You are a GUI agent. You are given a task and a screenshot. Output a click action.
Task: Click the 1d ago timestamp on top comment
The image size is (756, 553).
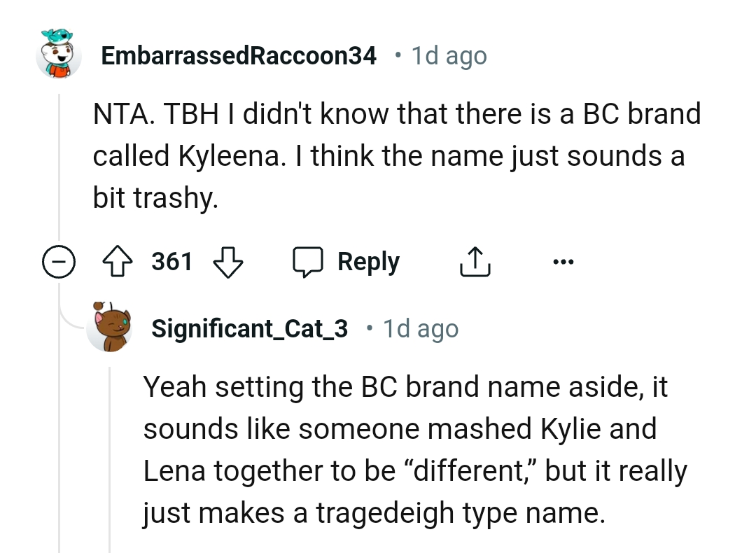pyautogui.click(x=448, y=55)
